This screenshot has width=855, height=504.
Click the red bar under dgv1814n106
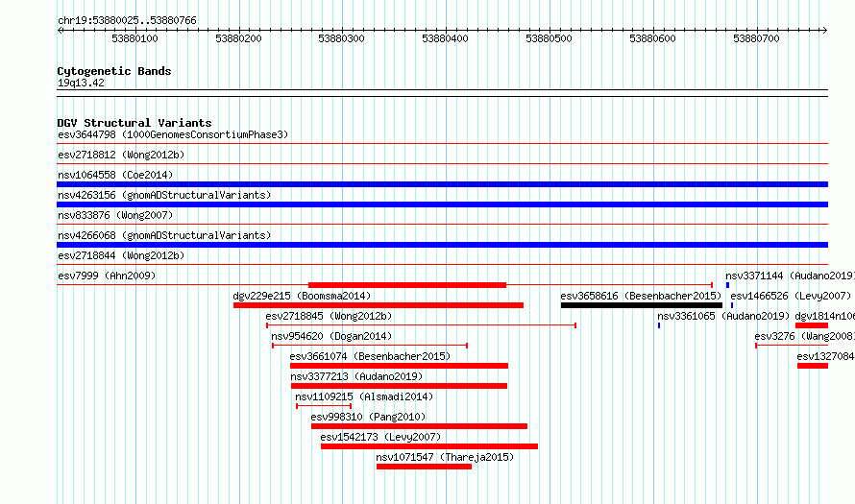(x=812, y=325)
